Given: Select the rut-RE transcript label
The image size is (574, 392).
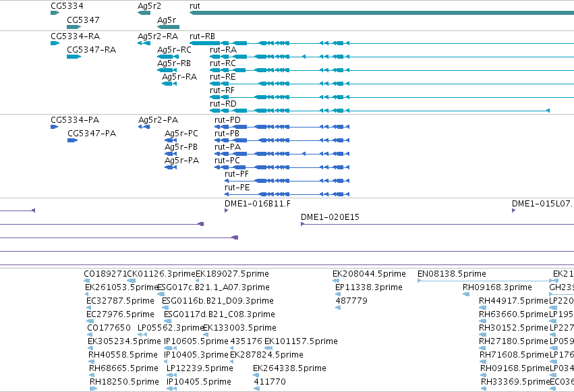Looking at the screenshot, I should 223,77.
